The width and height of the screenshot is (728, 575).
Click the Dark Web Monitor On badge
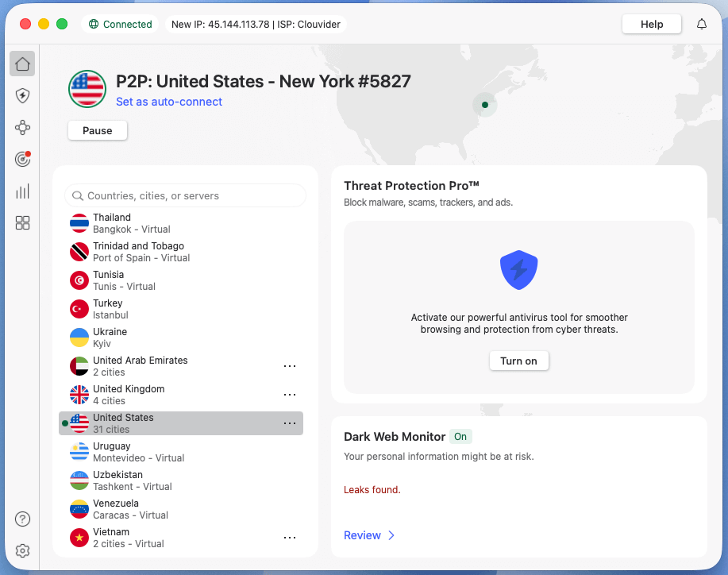click(460, 437)
